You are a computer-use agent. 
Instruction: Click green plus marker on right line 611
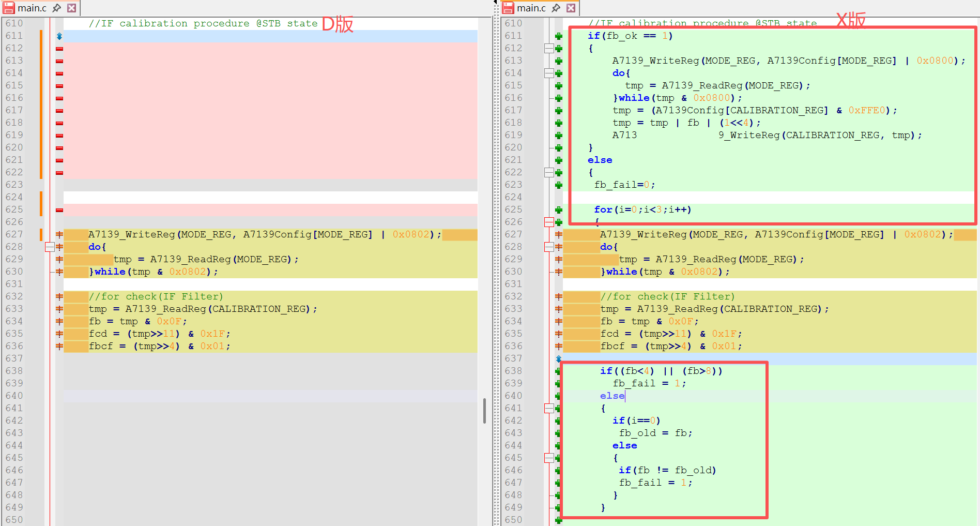[x=559, y=36]
